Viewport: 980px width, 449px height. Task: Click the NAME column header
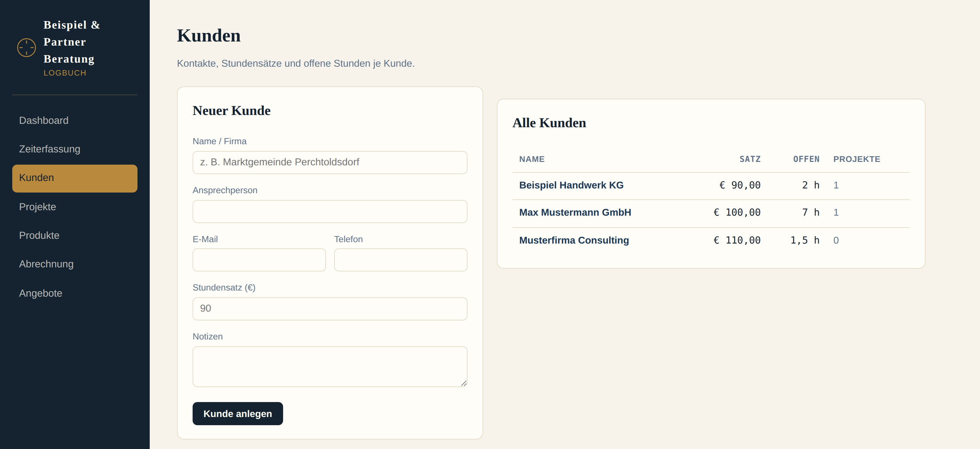click(x=532, y=159)
